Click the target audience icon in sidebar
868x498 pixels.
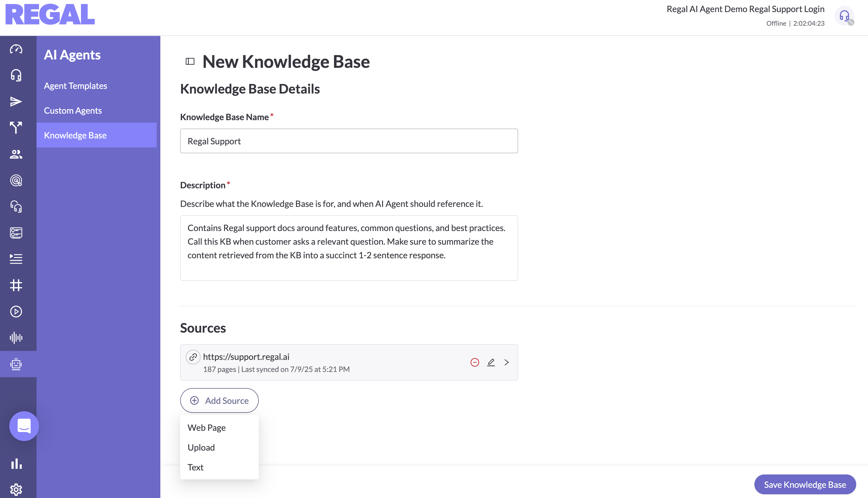[x=16, y=180]
